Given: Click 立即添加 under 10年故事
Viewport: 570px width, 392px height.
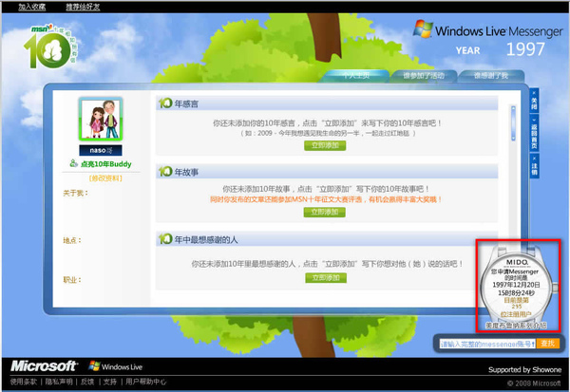Looking at the screenshot, I should pyautogui.click(x=325, y=212).
